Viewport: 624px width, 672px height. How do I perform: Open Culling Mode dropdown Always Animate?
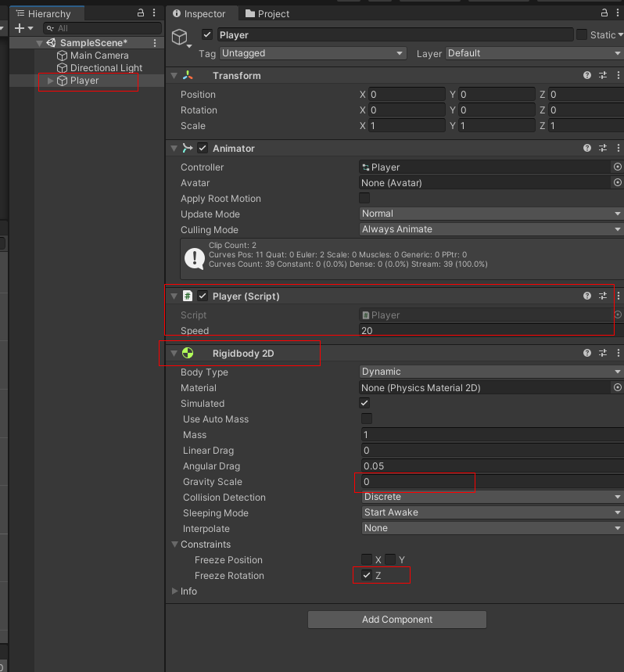[x=491, y=229]
